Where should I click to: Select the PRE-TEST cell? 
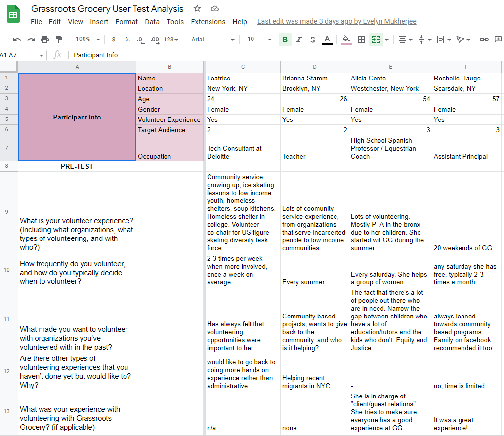point(77,166)
